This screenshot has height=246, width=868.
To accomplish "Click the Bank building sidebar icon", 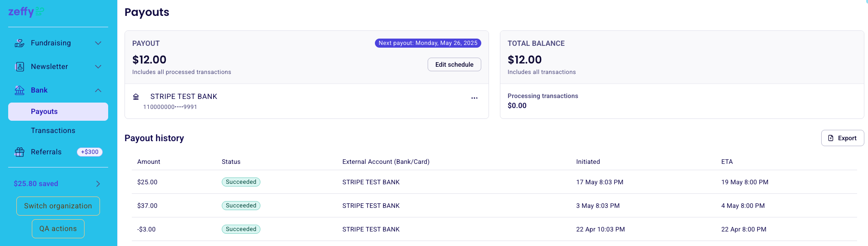I will [x=20, y=90].
